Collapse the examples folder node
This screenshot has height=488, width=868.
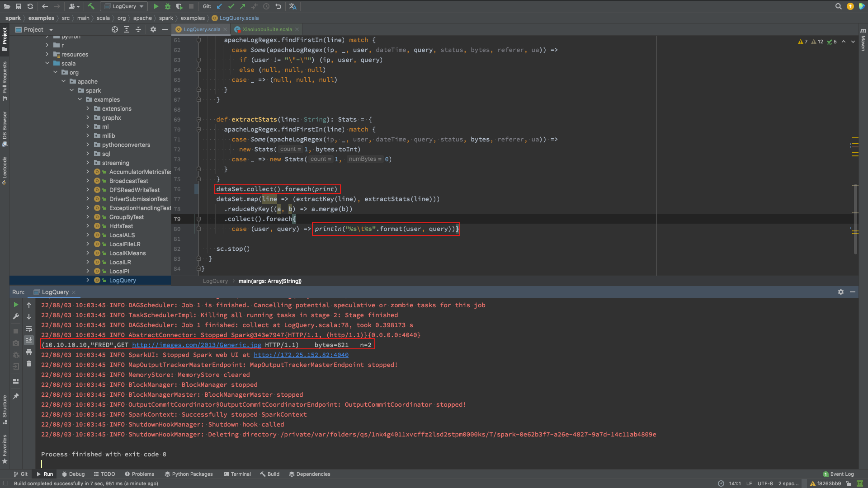[x=80, y=99]
